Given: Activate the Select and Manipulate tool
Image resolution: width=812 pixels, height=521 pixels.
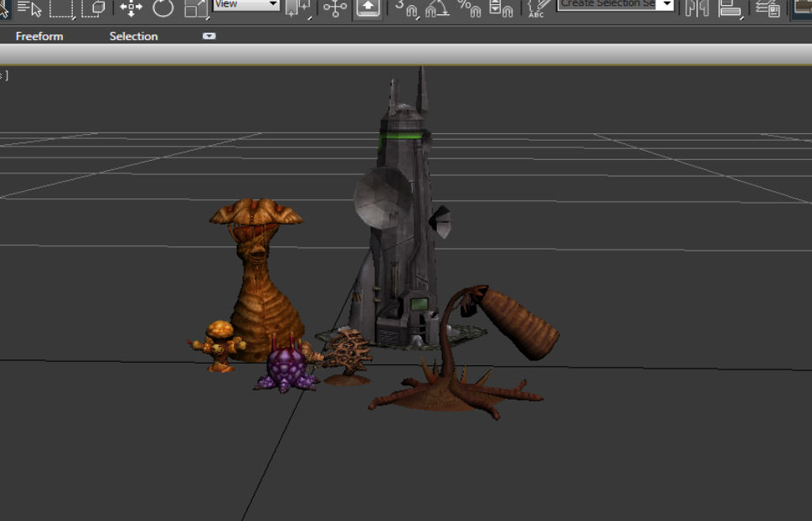Looking at the screenshot, I should pos(335,8).
